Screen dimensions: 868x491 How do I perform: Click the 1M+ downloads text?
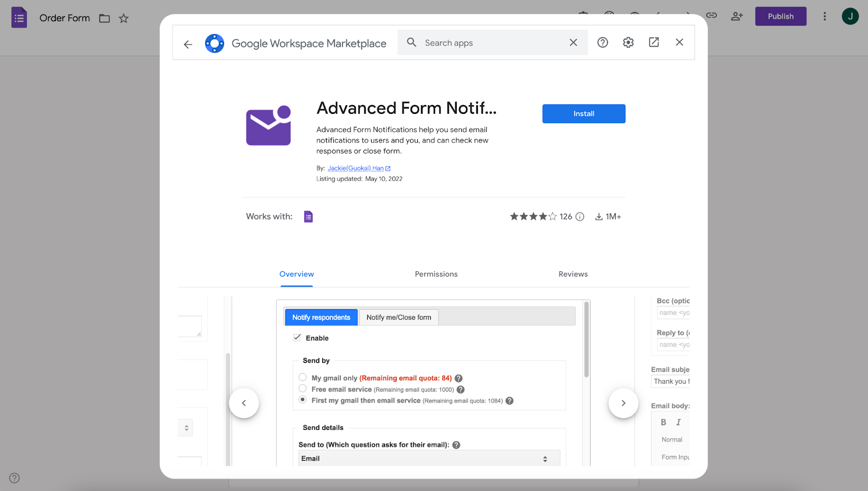[614, 217]
